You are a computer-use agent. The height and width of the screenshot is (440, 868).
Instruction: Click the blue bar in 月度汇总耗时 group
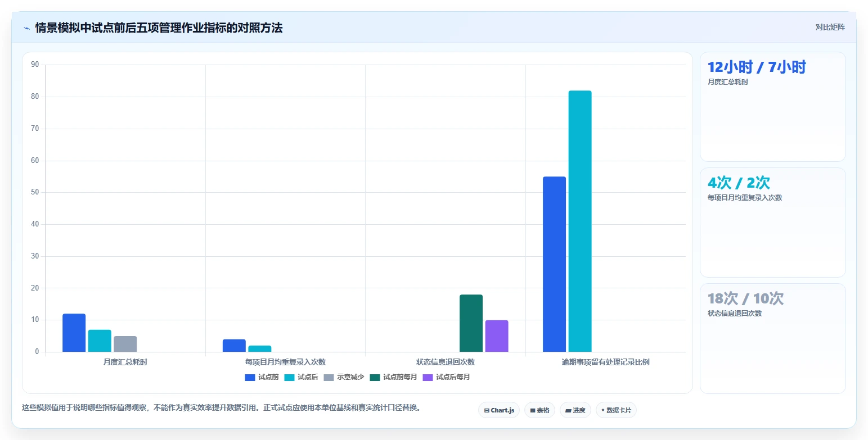(x=74, y=333)
